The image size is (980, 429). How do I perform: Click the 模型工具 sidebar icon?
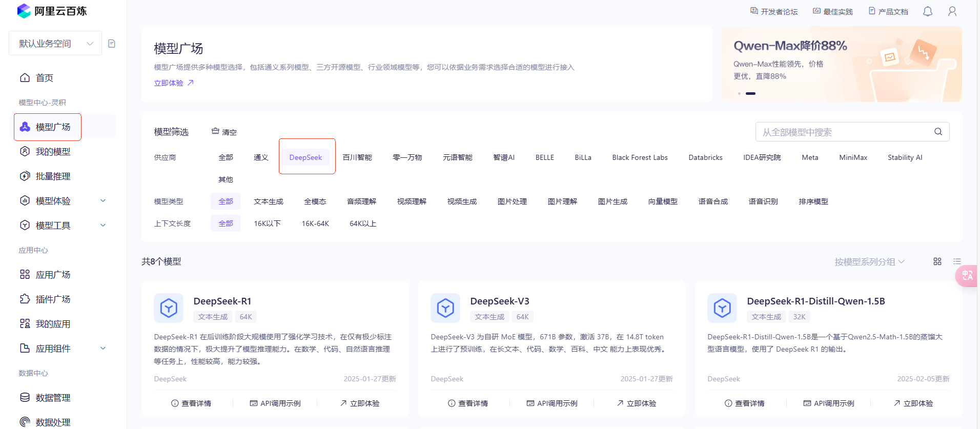pos(25,225)
